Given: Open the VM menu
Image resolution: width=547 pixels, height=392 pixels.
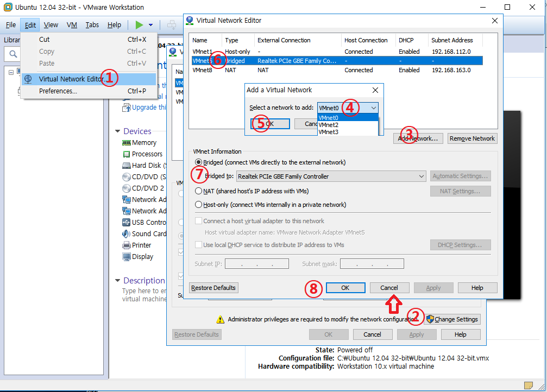Looking at the screenshot, I should click(72, 24).
